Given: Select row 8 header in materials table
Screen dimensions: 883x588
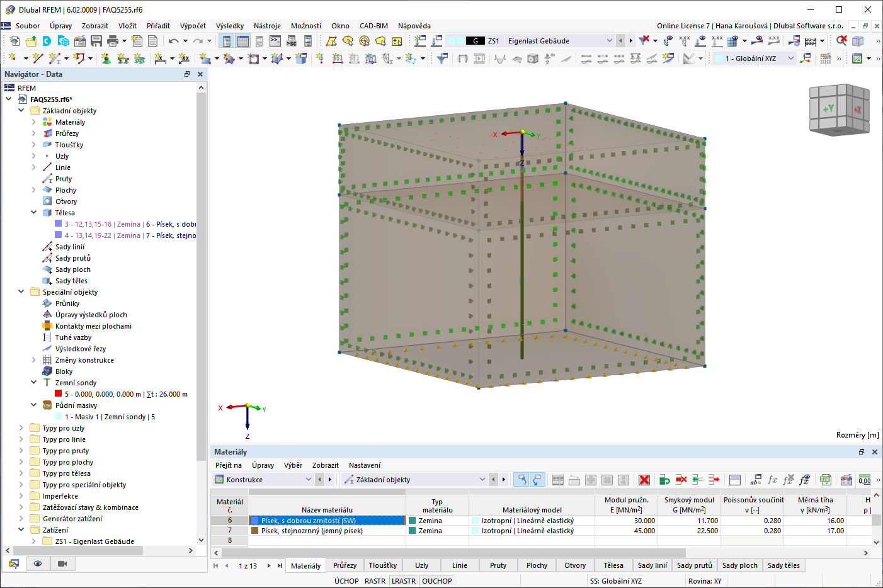Looking at the screenshot, I should click(230, 540).
